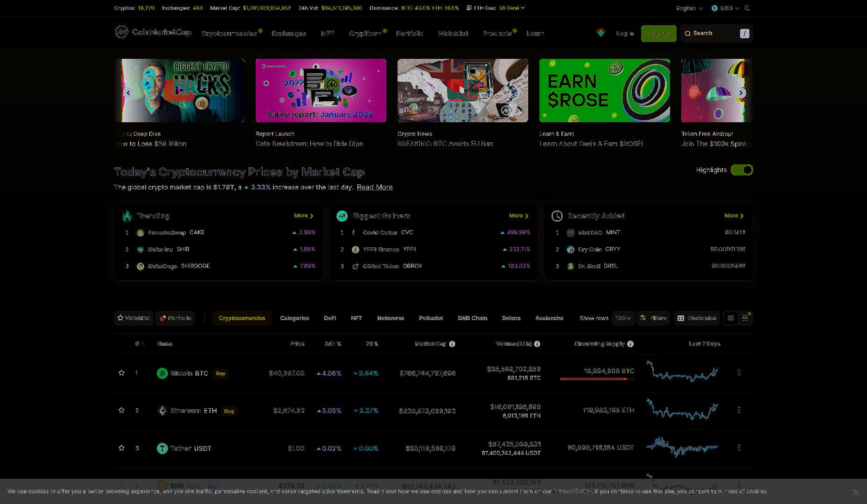Expand More in Recently Added card
This screenshot has width=867, height=504.
coord(734,216)
